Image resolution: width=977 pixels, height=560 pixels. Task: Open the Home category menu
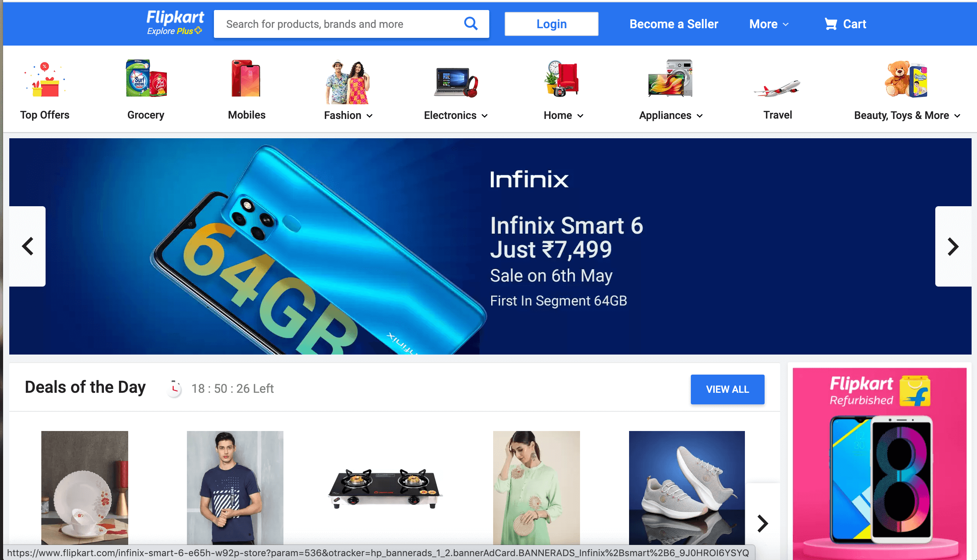coord(563,115)
